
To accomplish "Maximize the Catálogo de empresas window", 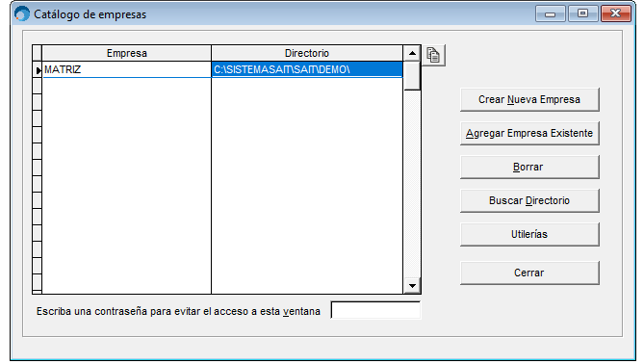I will coord(582,14).
